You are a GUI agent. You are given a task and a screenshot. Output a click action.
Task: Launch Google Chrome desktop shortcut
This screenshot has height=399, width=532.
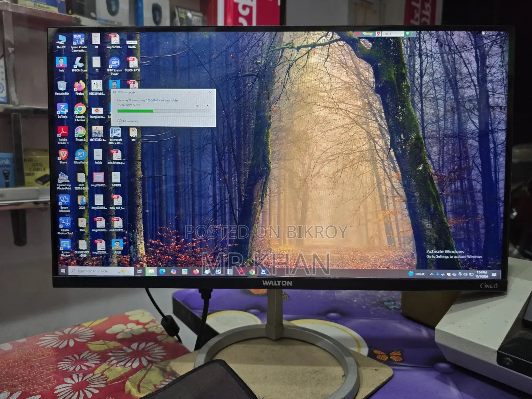coord(80,112)
